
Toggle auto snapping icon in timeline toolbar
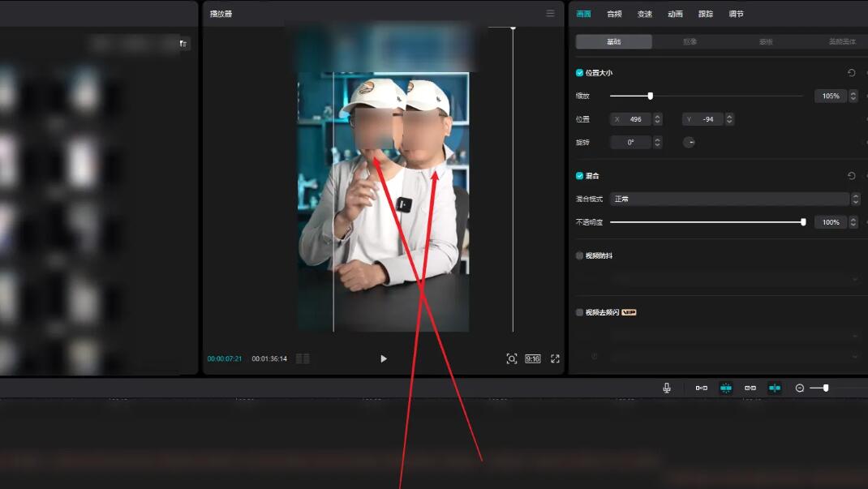[726, 388]
